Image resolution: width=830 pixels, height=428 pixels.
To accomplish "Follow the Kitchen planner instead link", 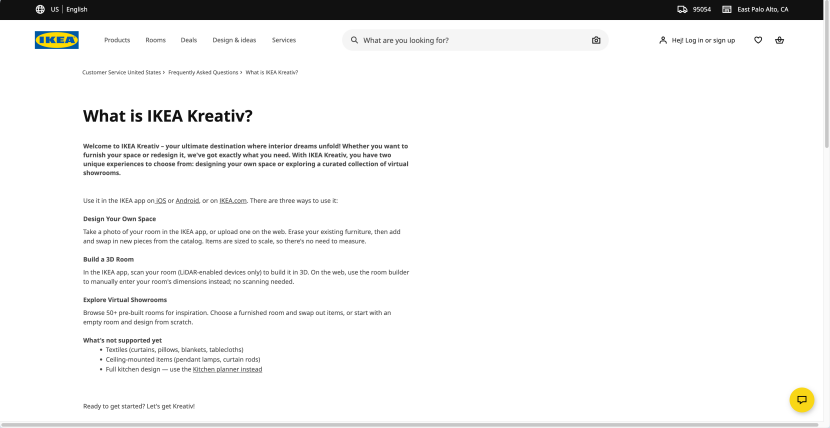I will coord(228,369).
